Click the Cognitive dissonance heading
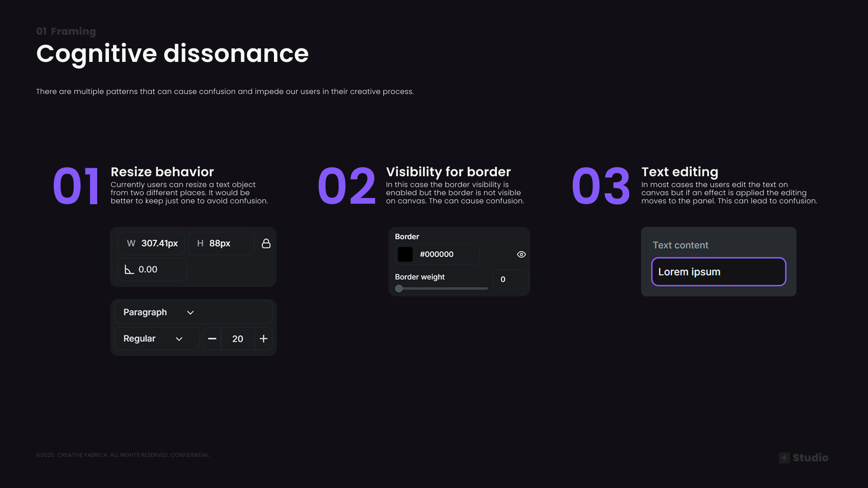This screenshot has width=868, height=488. (172, 54)
